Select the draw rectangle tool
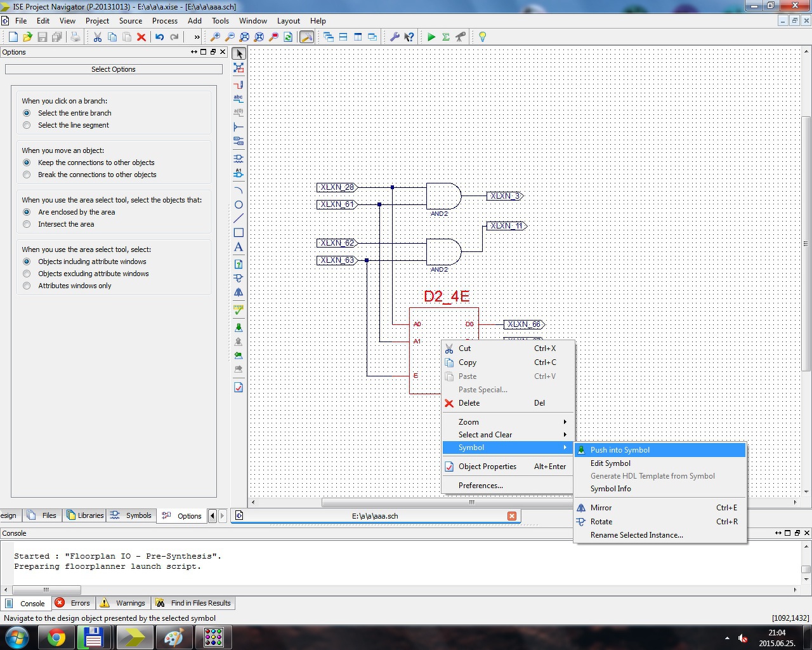This screenshot has width=812, height=650. click(239, 233)
